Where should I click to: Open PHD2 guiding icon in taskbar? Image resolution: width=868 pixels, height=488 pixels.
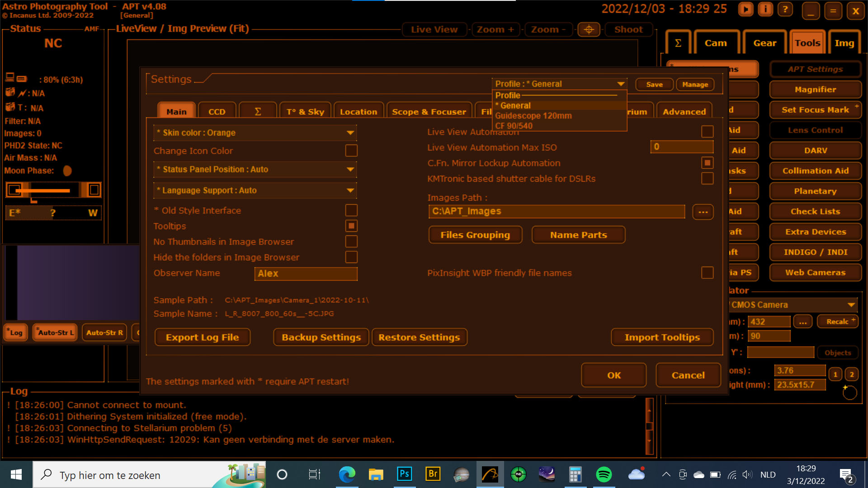point(518,474)
